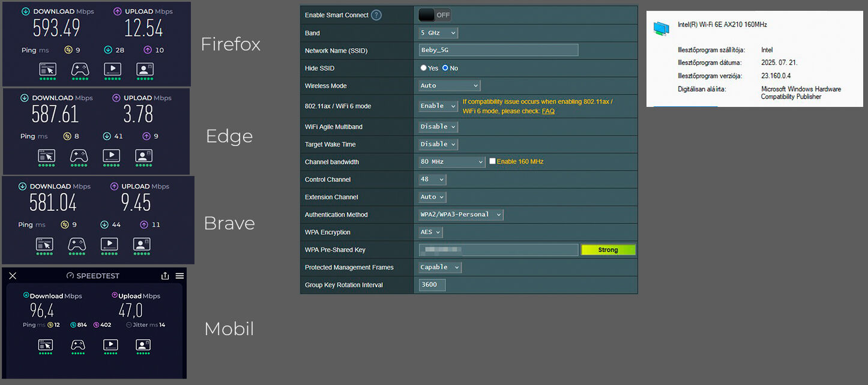Open WiFi Agile Multiband dropdown
This screenshot has height=385, width=868.
[x=438, y=127]
